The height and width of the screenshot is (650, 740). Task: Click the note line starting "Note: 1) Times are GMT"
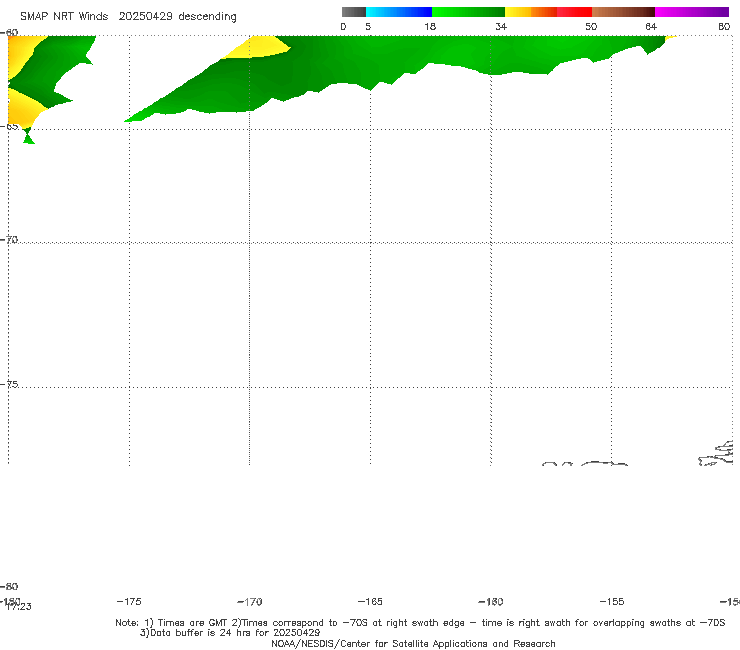pos(420,623)
